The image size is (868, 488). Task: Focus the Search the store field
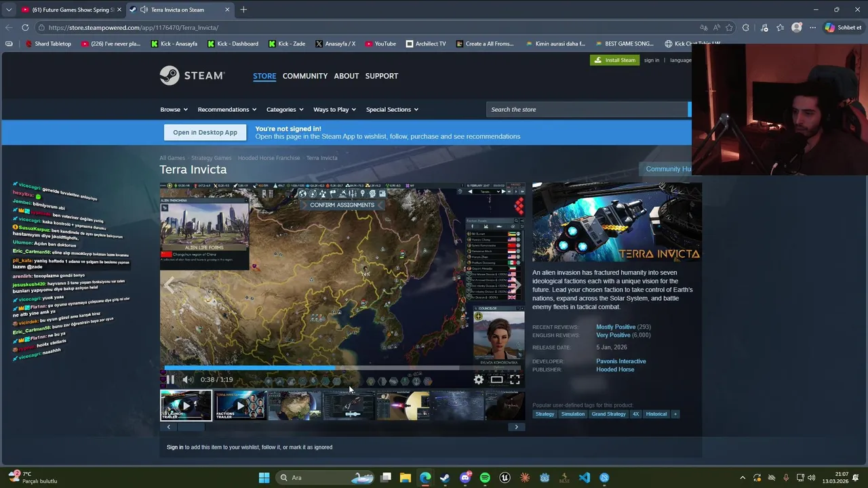tap(587, 109)
